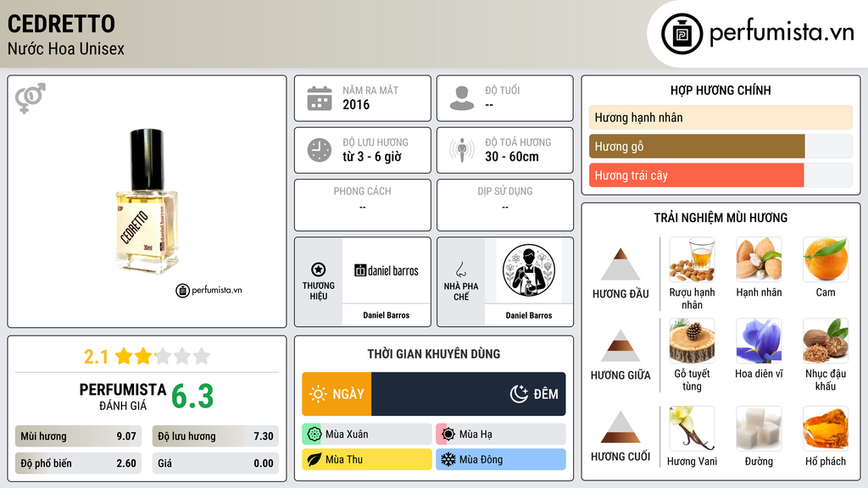Click the Trải nghiệm mùi hương heading

coord(721,218)
